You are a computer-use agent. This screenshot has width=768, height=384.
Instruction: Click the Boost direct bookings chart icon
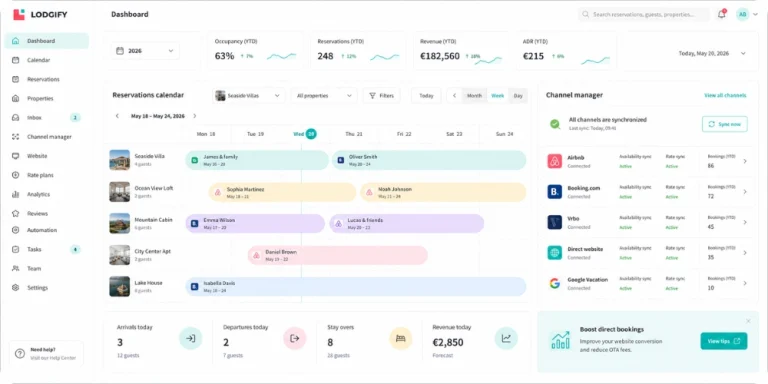click(560, 340)
